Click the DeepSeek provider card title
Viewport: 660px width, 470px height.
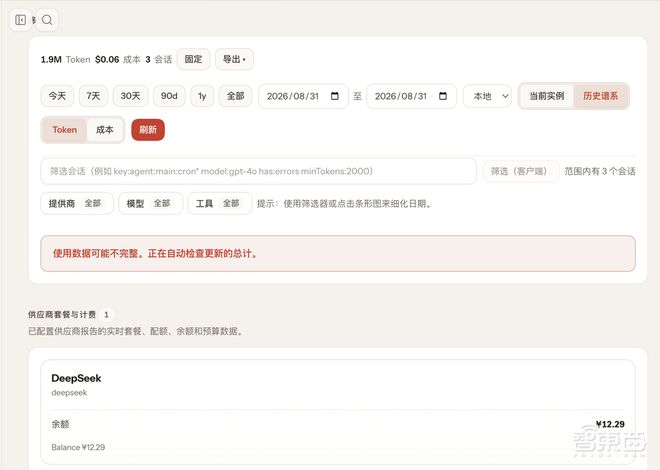(76, 378)
